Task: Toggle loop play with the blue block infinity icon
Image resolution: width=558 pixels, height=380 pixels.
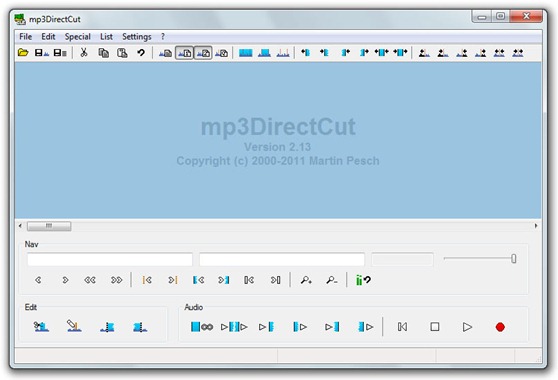Action: tap(202, 327)
